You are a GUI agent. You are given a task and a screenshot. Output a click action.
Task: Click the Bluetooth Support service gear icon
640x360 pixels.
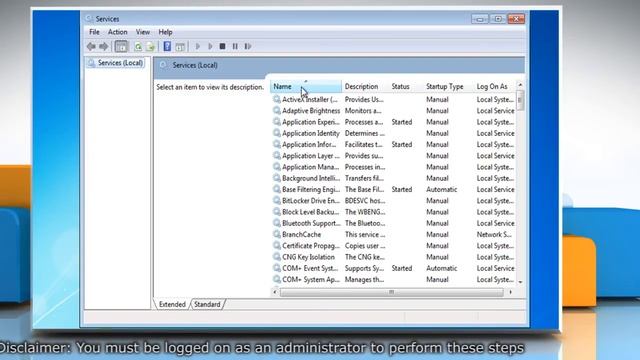(277, 223)
